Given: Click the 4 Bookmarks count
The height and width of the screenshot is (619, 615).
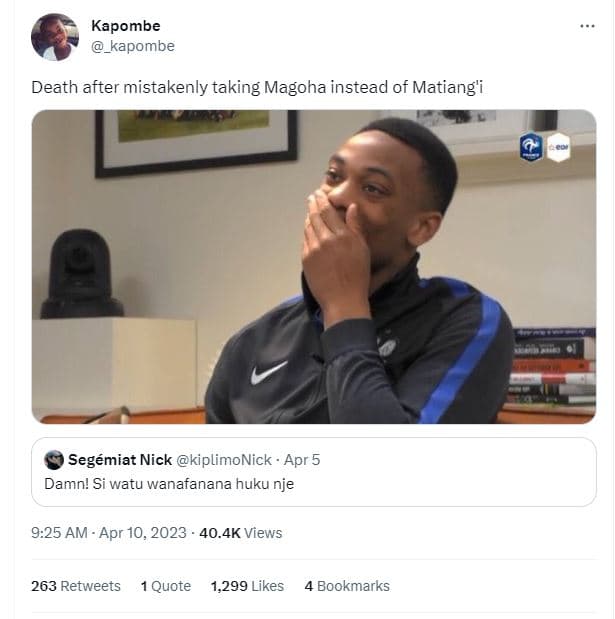Looking at the screenshot, I should pyautogui.click(x=347, y=586).
